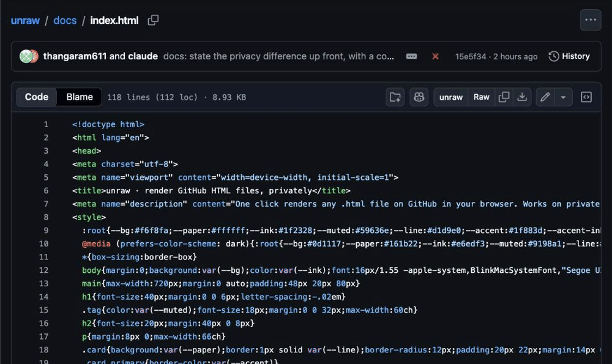The image size is (612, 364).
Task: Open the Raw file view
Action: coord(481,97)
